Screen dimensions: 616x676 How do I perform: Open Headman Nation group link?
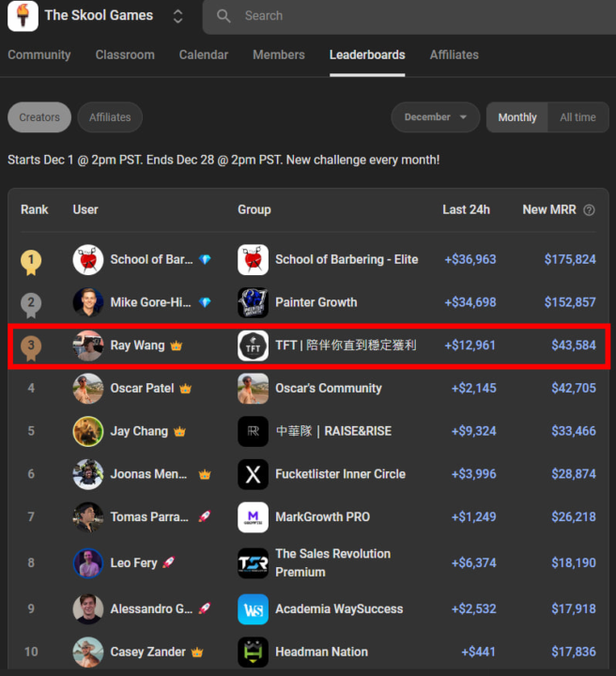pyautogui.click(x=321, y=652)
